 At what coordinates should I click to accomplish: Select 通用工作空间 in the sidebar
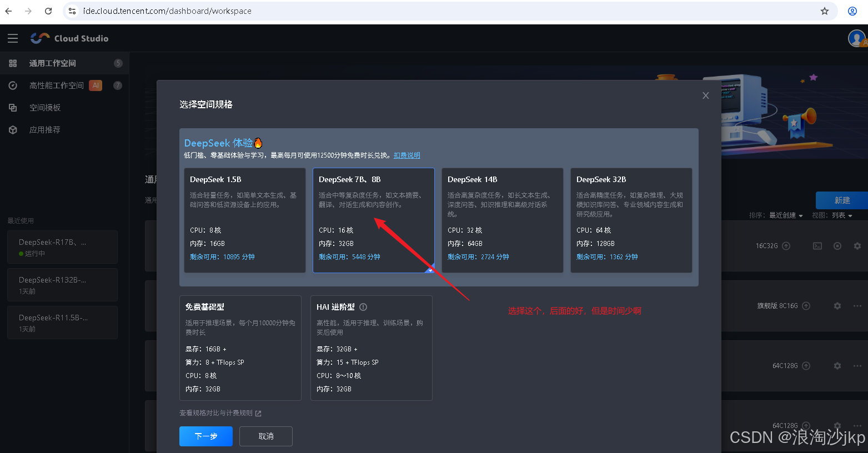(64, 63)
